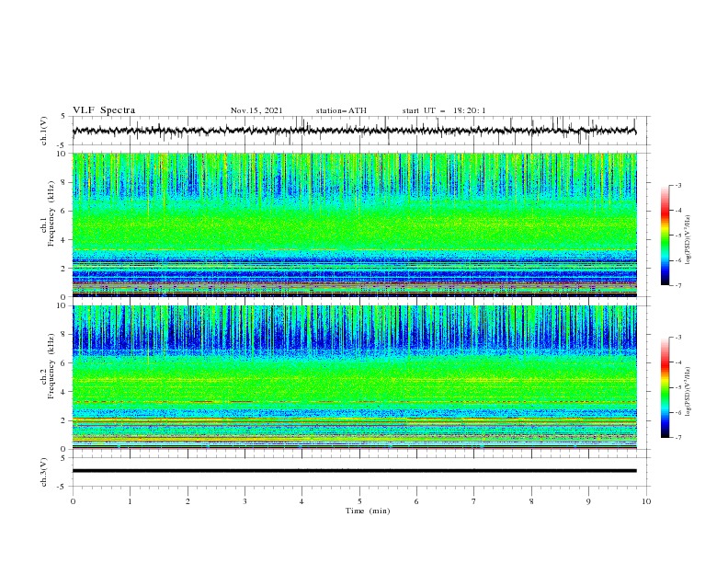Click the time axis tick label "6"
The image size is (728, 563).
click(x=416, y=501)
